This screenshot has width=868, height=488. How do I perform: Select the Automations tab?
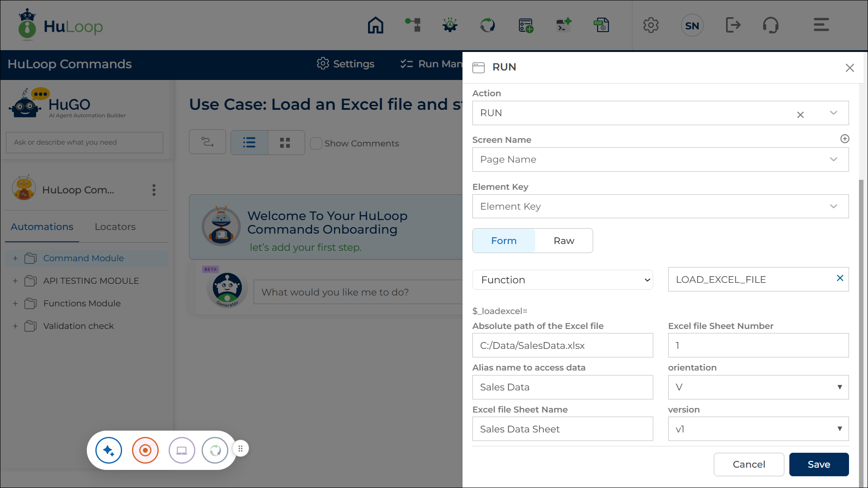42,227
